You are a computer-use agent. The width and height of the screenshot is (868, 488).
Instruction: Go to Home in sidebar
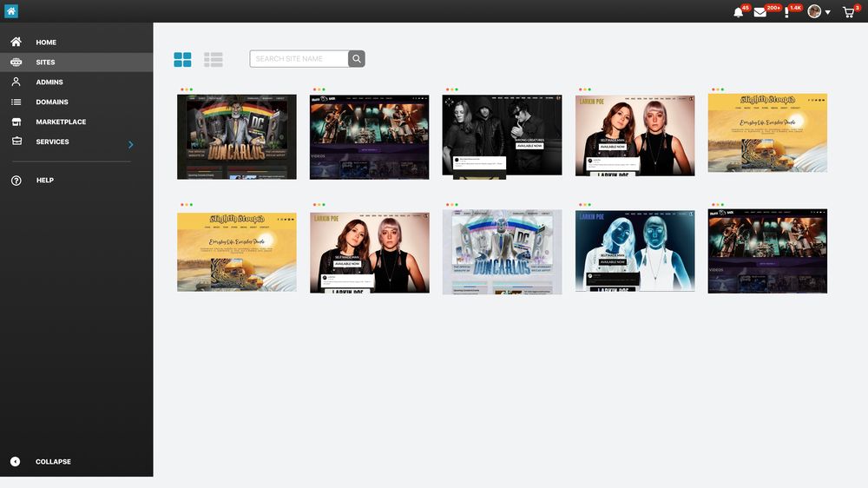(x=46, y=42)
